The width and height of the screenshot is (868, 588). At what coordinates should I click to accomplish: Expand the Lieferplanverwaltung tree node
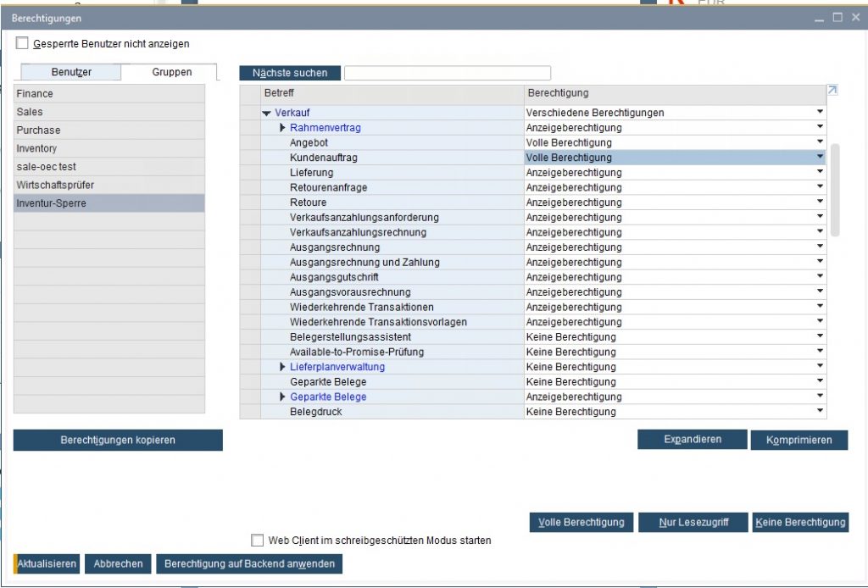point(283,367)
